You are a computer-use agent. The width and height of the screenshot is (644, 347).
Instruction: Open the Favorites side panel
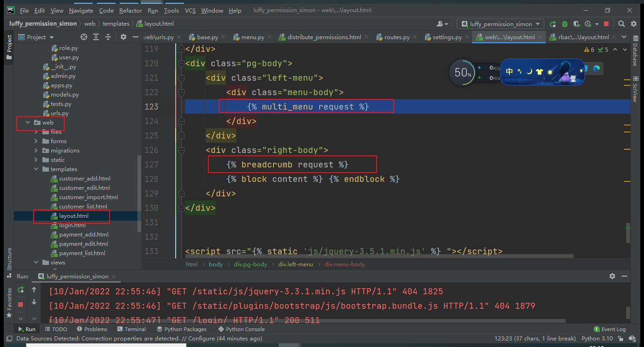coord(9,303)
